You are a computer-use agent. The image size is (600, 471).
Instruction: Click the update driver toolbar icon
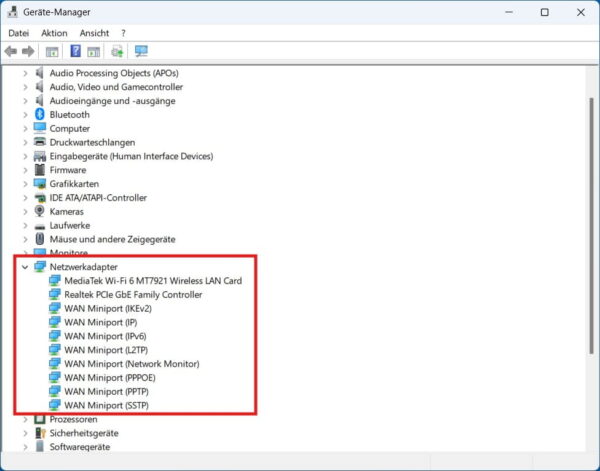(x=117, y=51)
